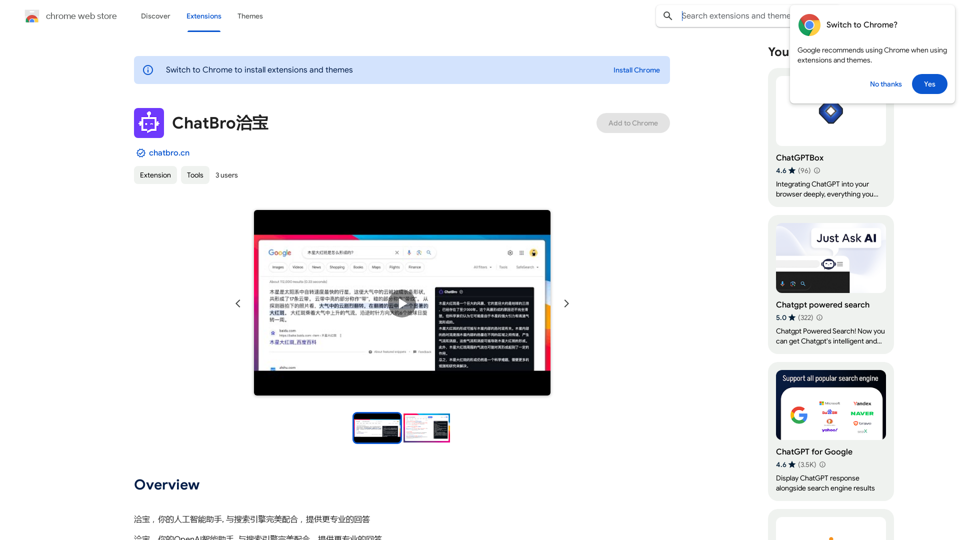Advance to the next screenshot with right arrow
The width and height of the screenshot is (960, 540).
566,303
